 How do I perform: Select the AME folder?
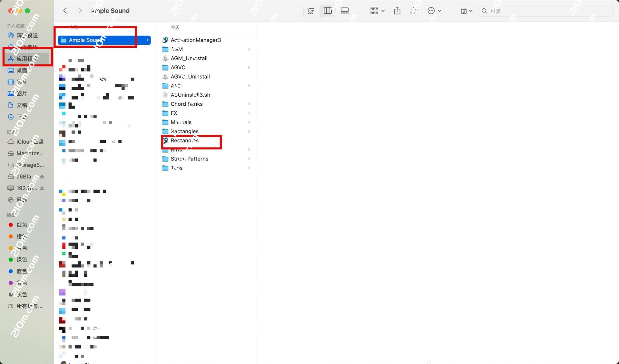(x=206, y=86)
